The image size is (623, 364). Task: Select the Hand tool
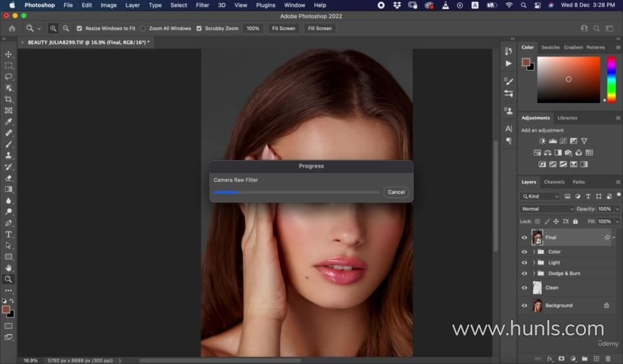[8, 267]
